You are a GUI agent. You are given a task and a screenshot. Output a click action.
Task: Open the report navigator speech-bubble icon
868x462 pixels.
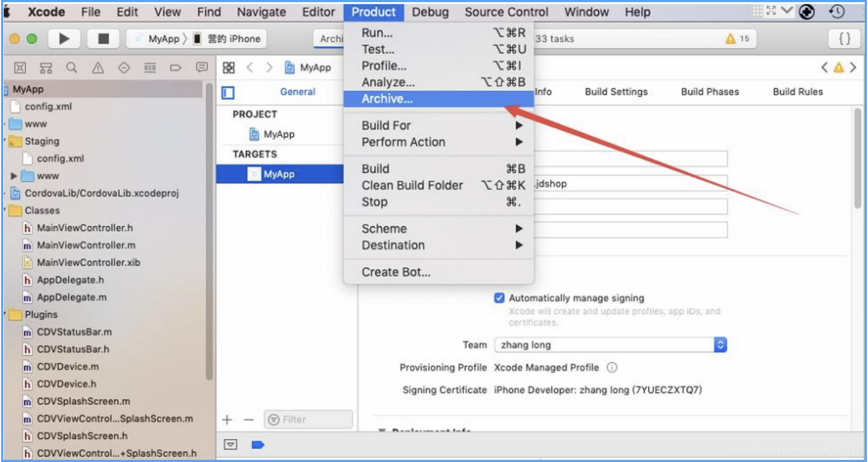click(202, 67)
